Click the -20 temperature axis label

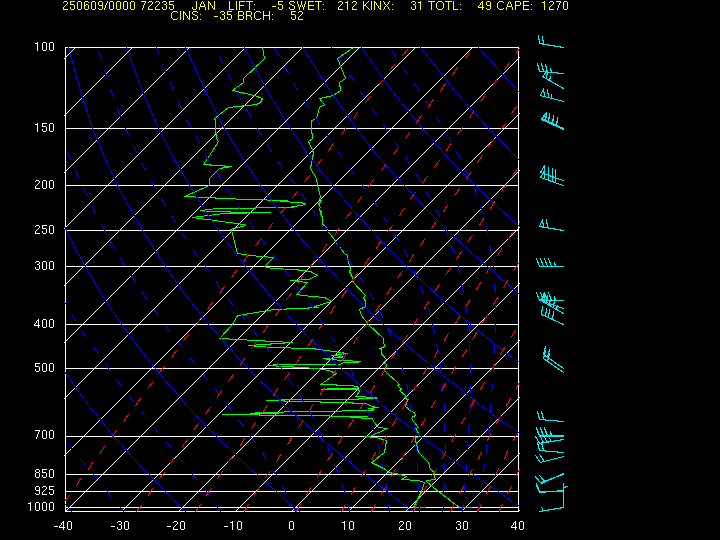pos(176,526)
